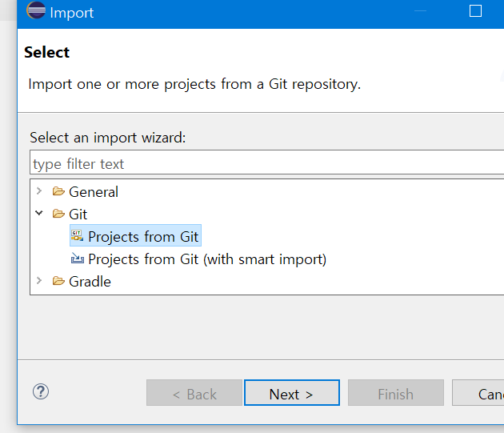Select the General tree row label
Screen dimensions: 504x433
(94, 192)
